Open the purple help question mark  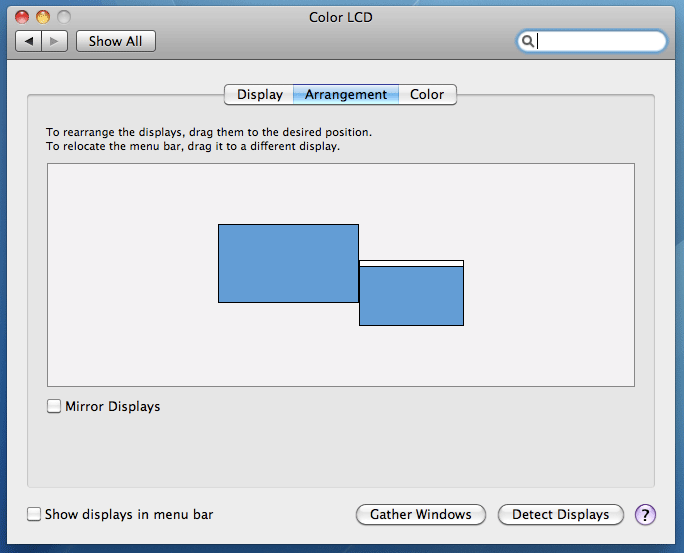coord(645,515)
